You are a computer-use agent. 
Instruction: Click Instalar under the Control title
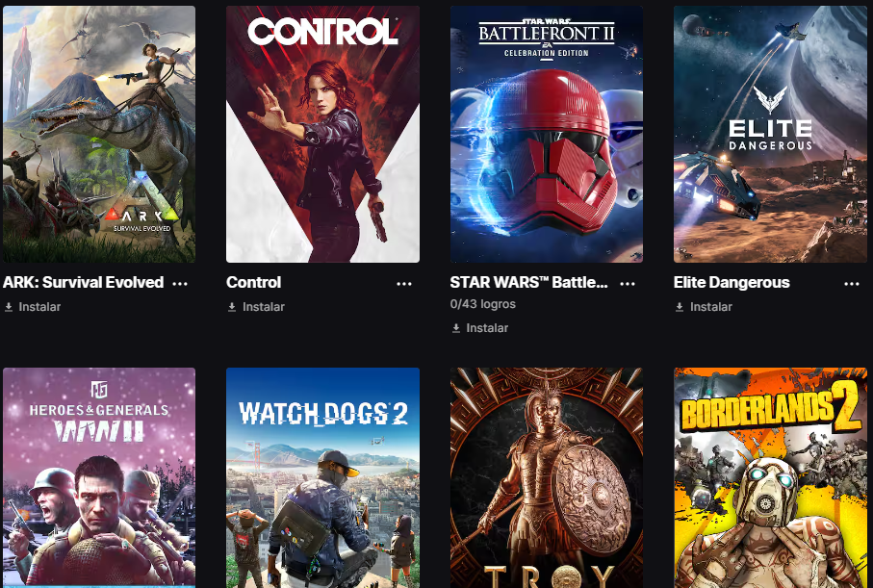click(264, 307)
